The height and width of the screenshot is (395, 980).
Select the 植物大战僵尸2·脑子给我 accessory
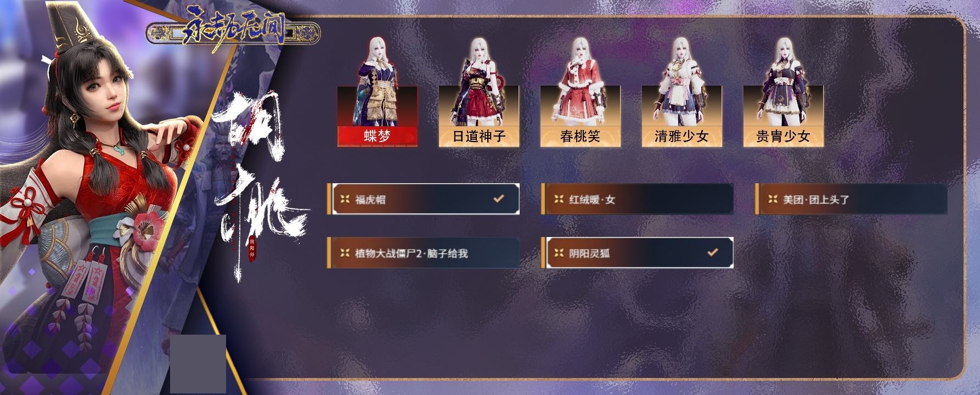(x=423, y=253)
